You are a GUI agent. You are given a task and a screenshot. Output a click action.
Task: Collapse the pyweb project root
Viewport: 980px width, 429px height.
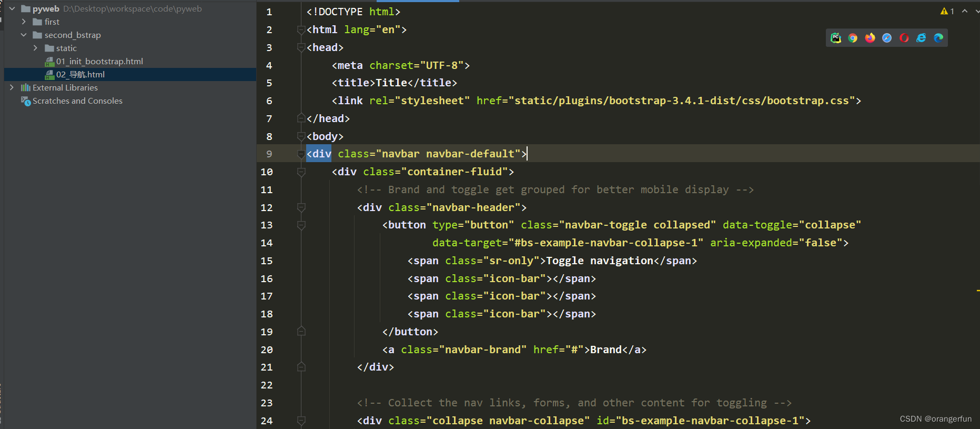[x=12, y=8]
